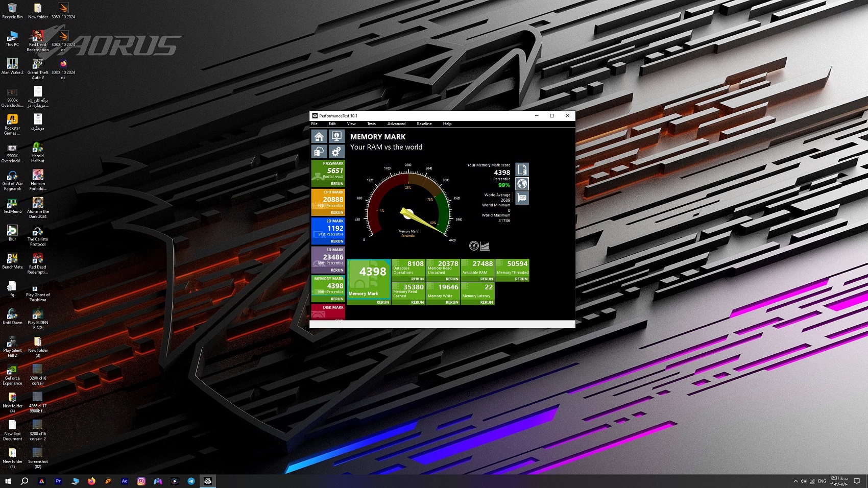
Task: Open This PC desktop icon
Action: pyautogui.click(x=12, y=39)
